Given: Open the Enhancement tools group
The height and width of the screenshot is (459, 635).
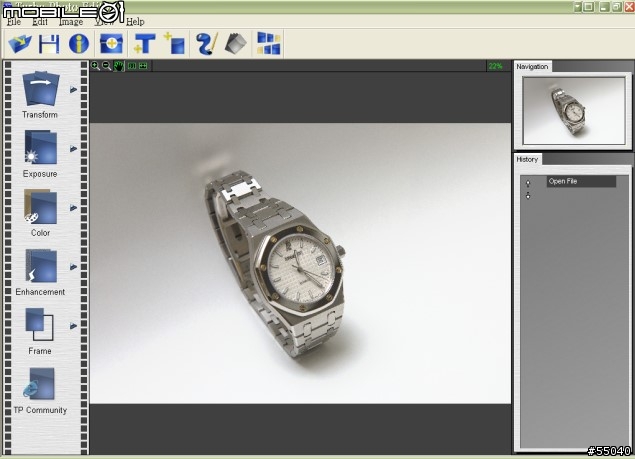Looking at the screenshot, I should point(40,265).
